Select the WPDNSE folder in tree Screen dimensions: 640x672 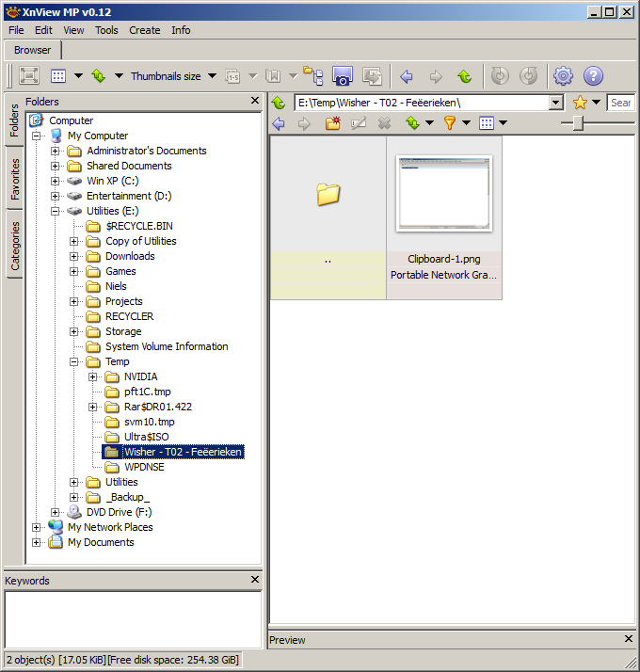144,467
